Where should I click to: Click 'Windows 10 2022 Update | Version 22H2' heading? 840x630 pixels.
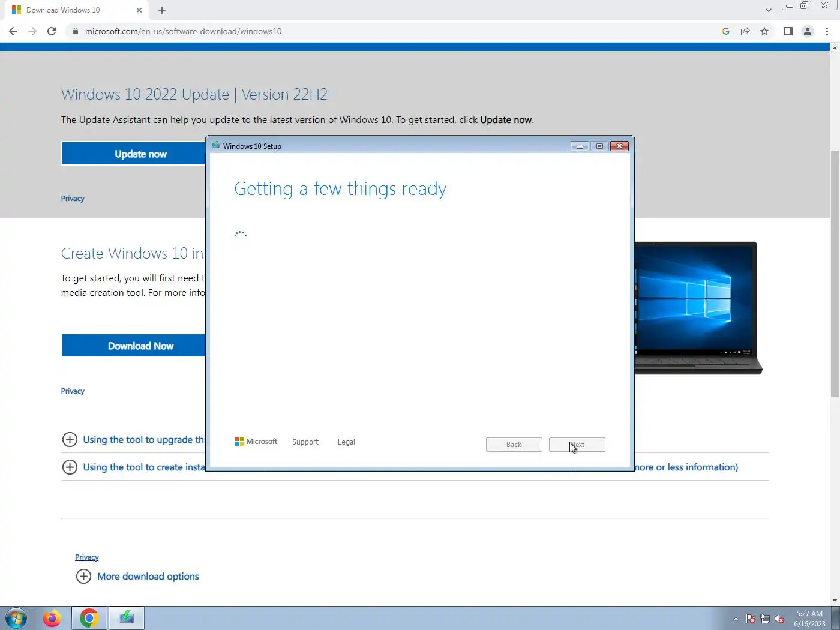[x=194, y=94]
